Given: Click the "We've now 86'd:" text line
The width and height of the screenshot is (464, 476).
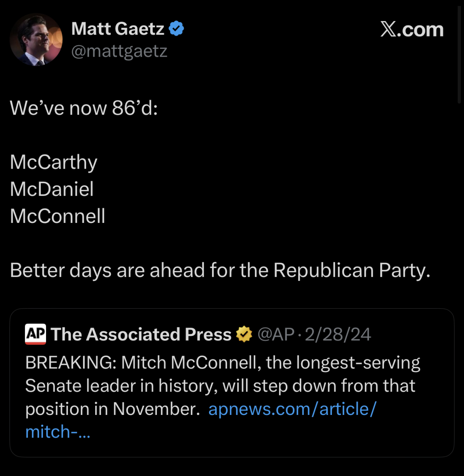Looking at the screenshot, I should [x=84, y=108].
